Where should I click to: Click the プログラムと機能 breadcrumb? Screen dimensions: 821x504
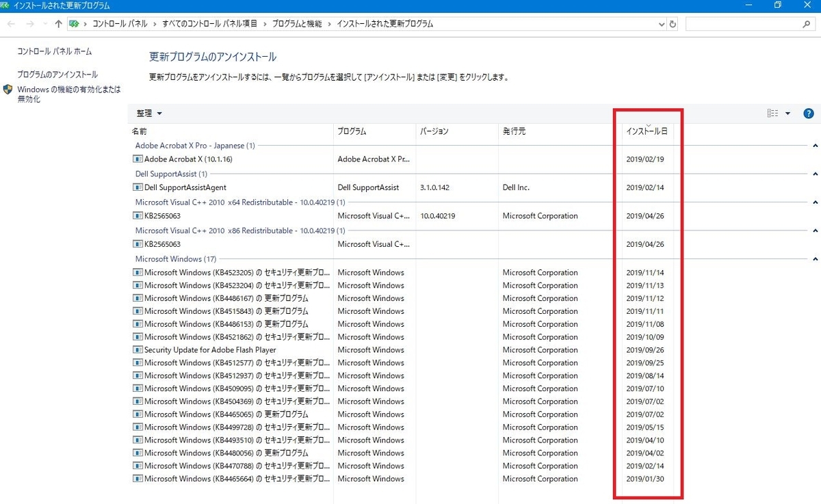click(x=297, y=24)
